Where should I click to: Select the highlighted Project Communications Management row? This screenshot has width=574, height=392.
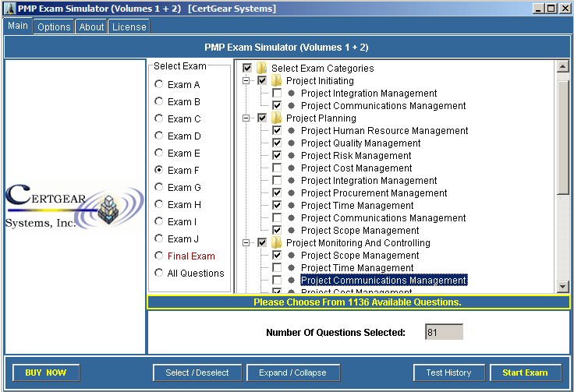tap(384, 280)
